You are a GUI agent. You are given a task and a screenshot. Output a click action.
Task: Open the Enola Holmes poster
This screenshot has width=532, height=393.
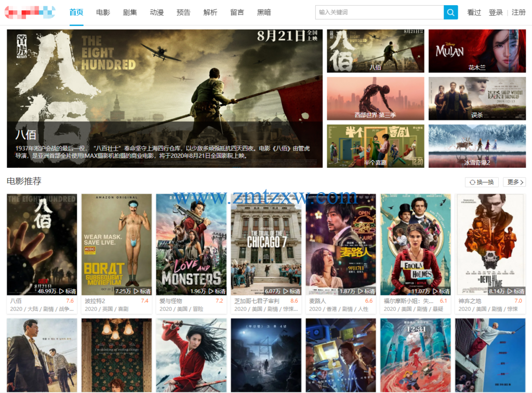[x=416, y=245]
